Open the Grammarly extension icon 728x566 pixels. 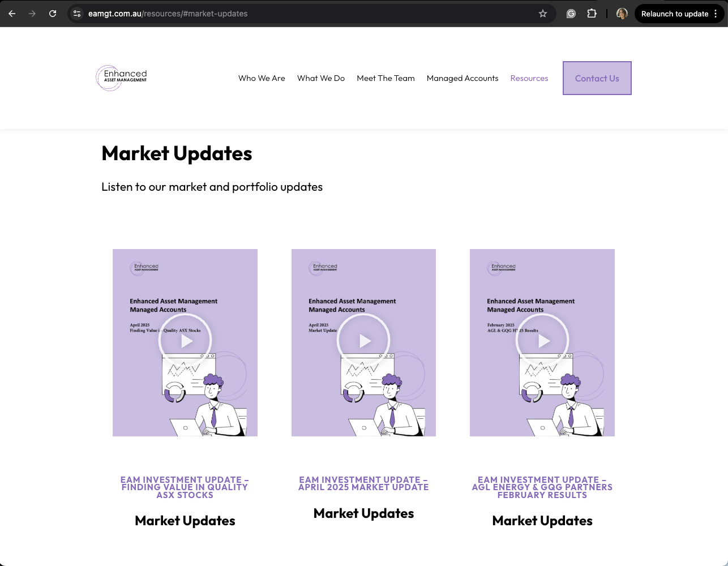(x=571, y=14)
